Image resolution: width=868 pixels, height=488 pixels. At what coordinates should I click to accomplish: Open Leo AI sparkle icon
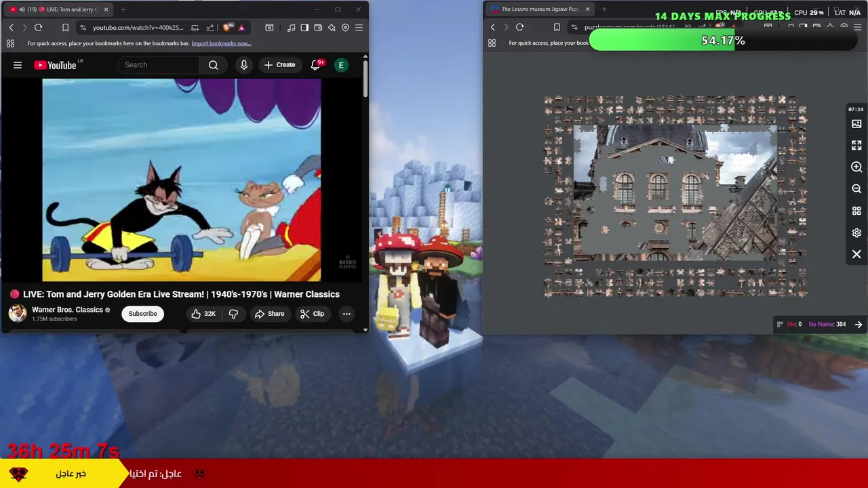332,28
